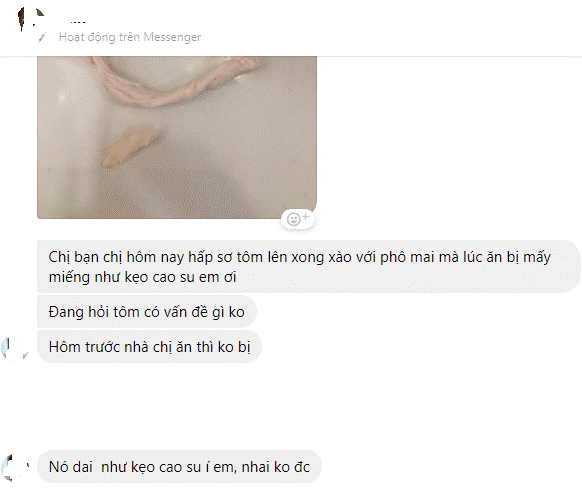Click the orange piece in the photo
582x491 pixels.
point(130,147)
